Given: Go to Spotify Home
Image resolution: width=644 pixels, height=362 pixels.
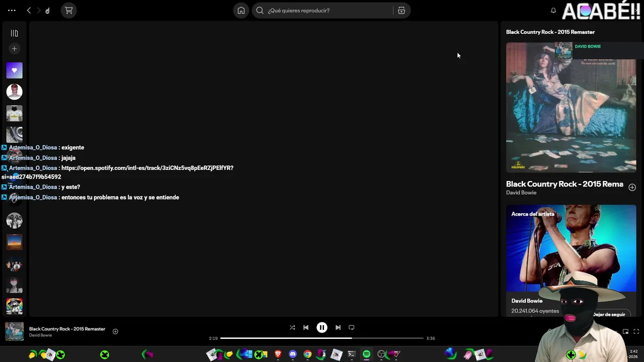Looking at the screenshot, I should (x=241, y=10).
